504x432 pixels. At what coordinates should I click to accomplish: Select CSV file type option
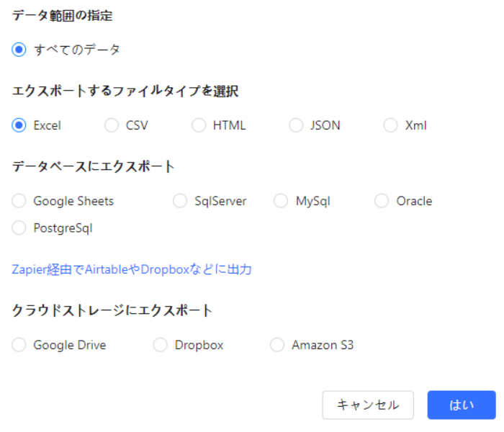112,125
